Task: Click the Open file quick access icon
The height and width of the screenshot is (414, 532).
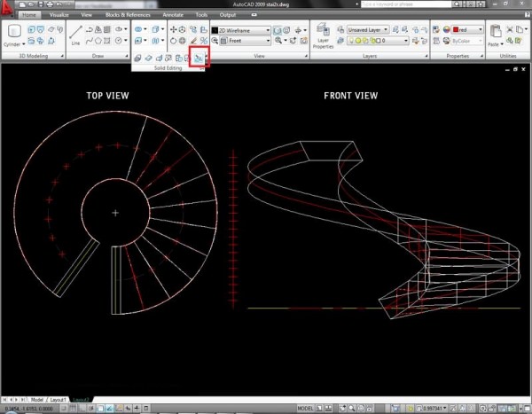Action: click(31, 4)
